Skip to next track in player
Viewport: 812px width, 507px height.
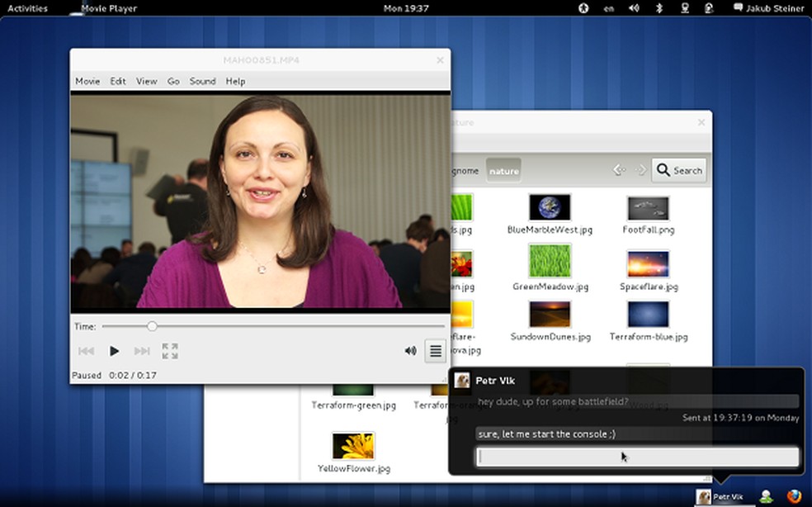(x=142, y=352)
